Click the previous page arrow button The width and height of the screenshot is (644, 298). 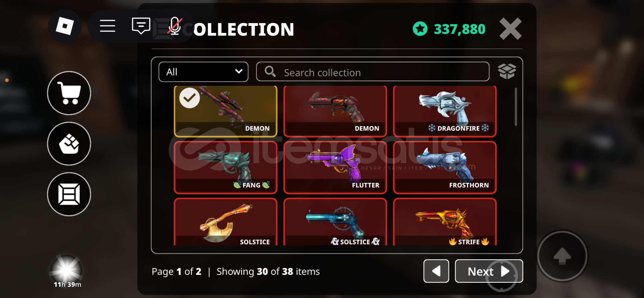coord(436,271)
